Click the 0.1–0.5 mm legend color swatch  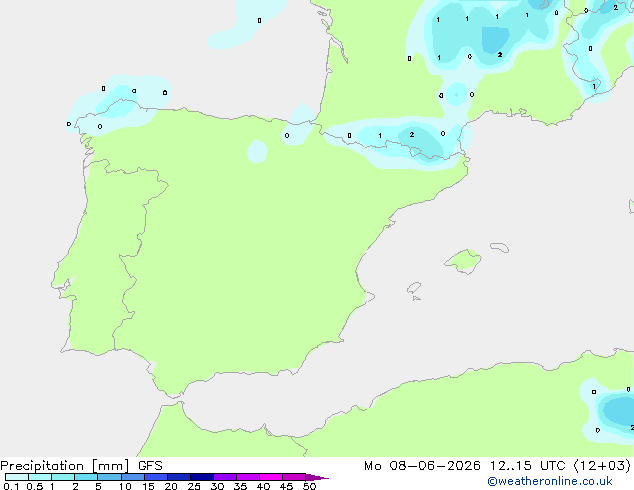(17, 477)
